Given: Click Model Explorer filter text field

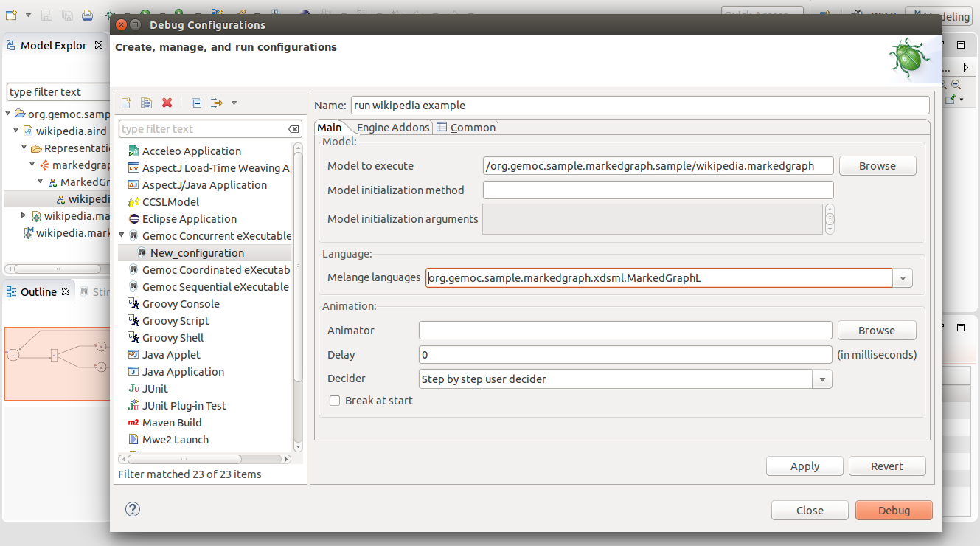Looking at the screenshot, I should [x=58, y=92].
